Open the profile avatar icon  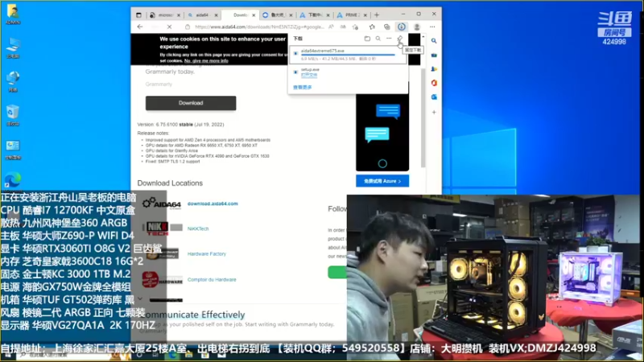[417, 27]
